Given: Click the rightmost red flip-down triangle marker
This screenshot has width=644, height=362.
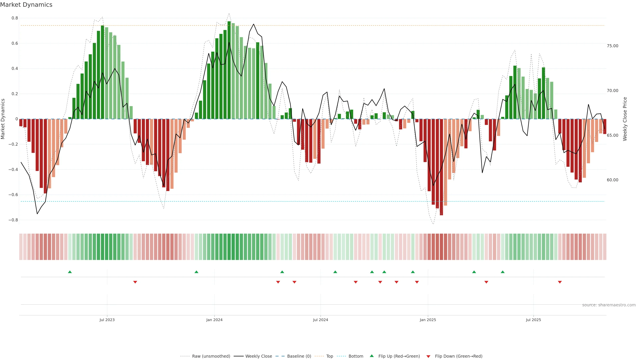Looking at the screenshot, I should [x=560, y=282].
